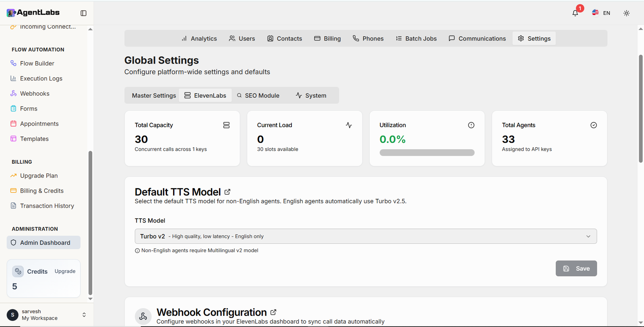This screenshot has height=327, width=644.
Task: Switch to the Users tab
Action: (242, 39)
